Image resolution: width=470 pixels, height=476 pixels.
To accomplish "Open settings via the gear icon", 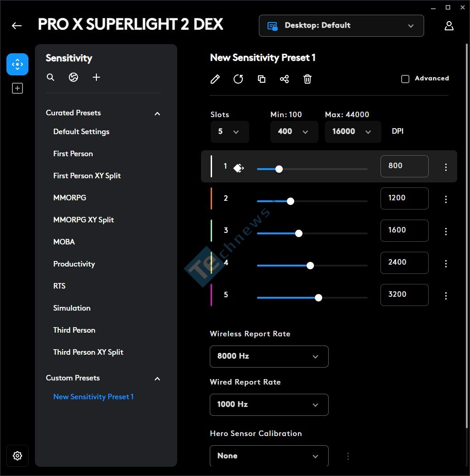I will 17,456.
